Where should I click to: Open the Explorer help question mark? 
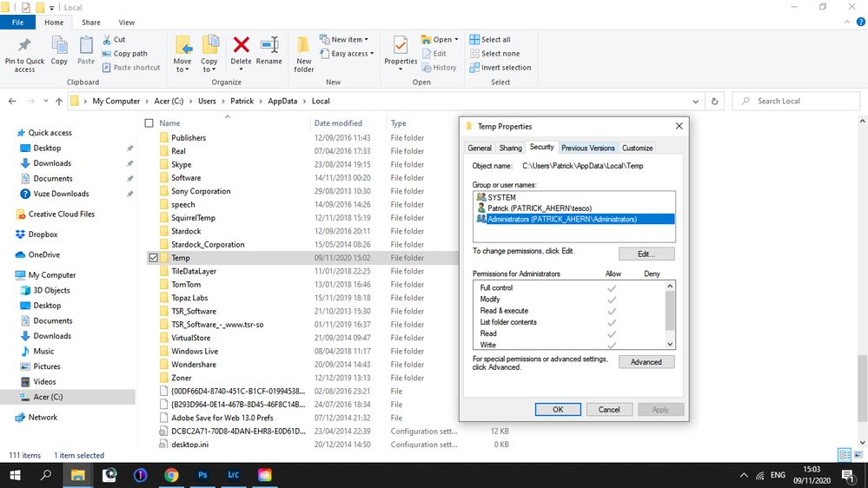(x=861, y=22)
